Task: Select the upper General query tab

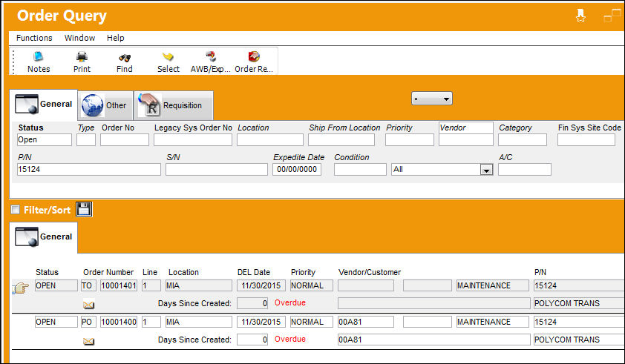Action: click(x=44, y=105)
